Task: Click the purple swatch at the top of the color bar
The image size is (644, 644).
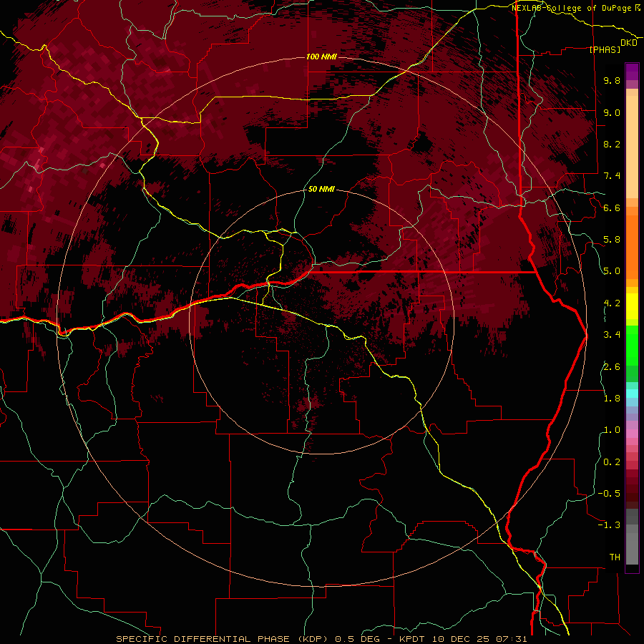Action: point(632,72)
